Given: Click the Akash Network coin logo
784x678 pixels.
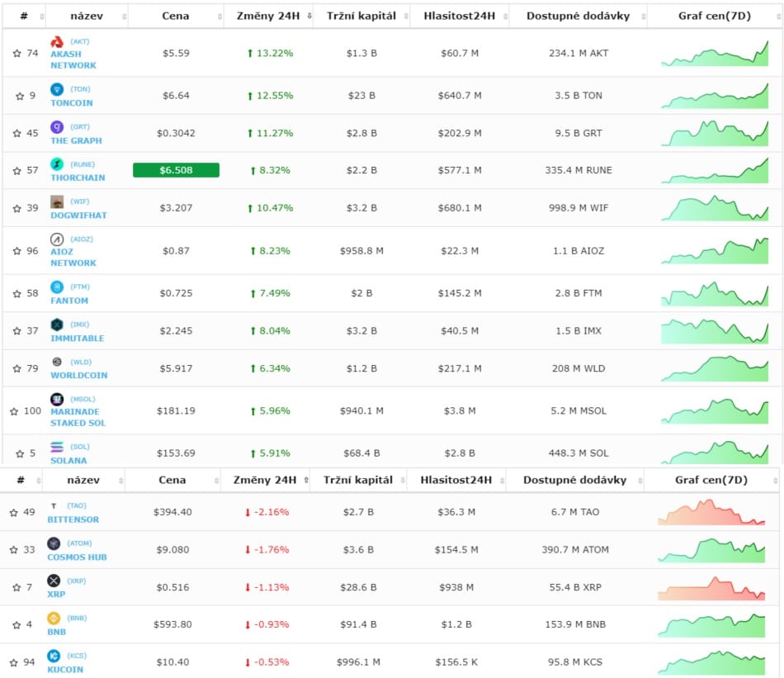Looking at the screenshot, I should point(57,42).
